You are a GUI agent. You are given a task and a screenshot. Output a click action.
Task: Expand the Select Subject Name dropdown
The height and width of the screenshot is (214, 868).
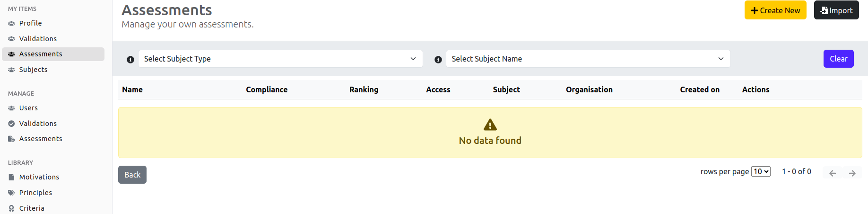[x=588, y=59]
